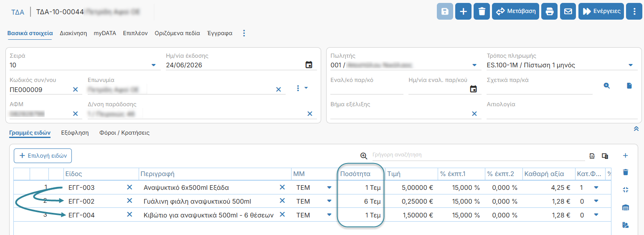Image resolution: width=644 pixels, height=235 pixels.
Task: Open the Επιπλέον tab
Action: click(135, 33)
